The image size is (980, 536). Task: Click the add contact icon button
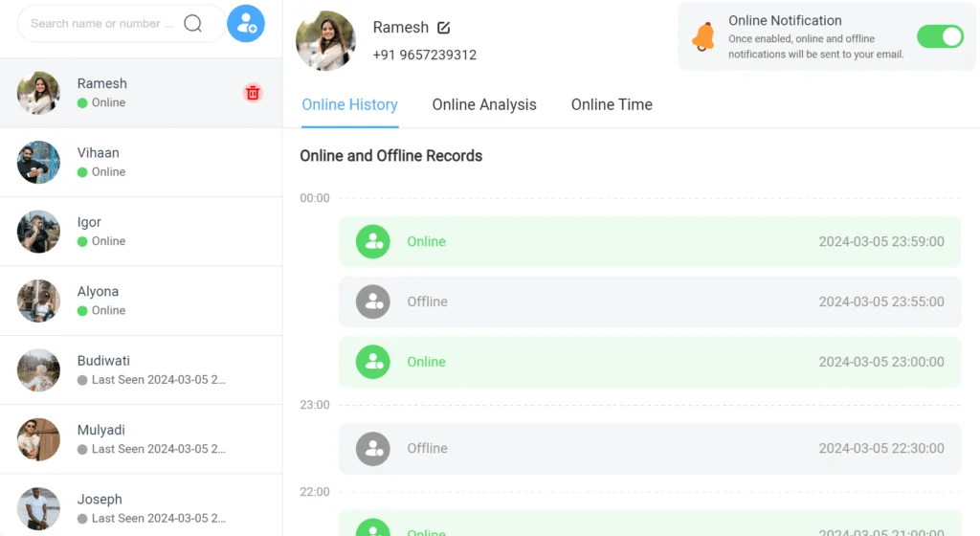[x=246, y=23]
